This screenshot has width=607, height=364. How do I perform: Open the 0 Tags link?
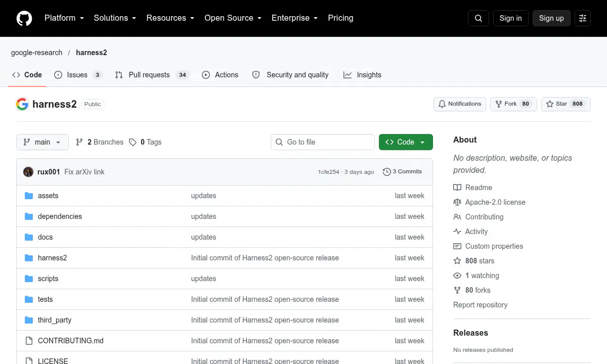coord(145,142)
